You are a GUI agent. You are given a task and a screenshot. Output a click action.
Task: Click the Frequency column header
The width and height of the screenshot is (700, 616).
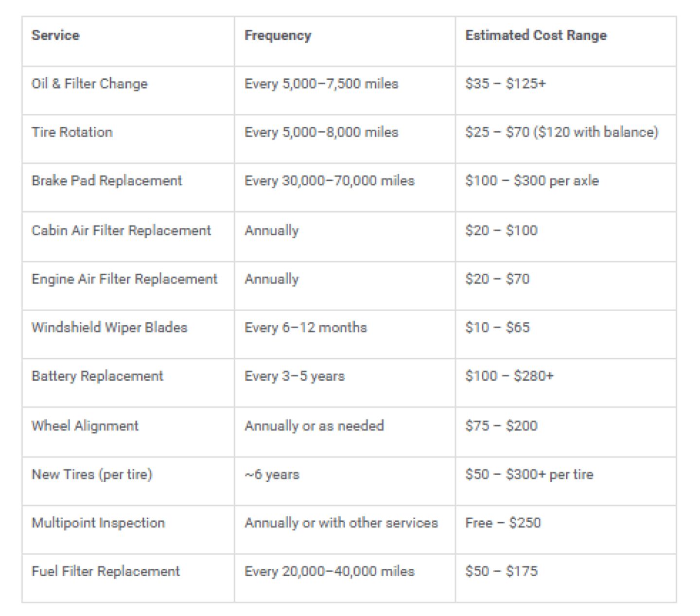coord(278,35)
